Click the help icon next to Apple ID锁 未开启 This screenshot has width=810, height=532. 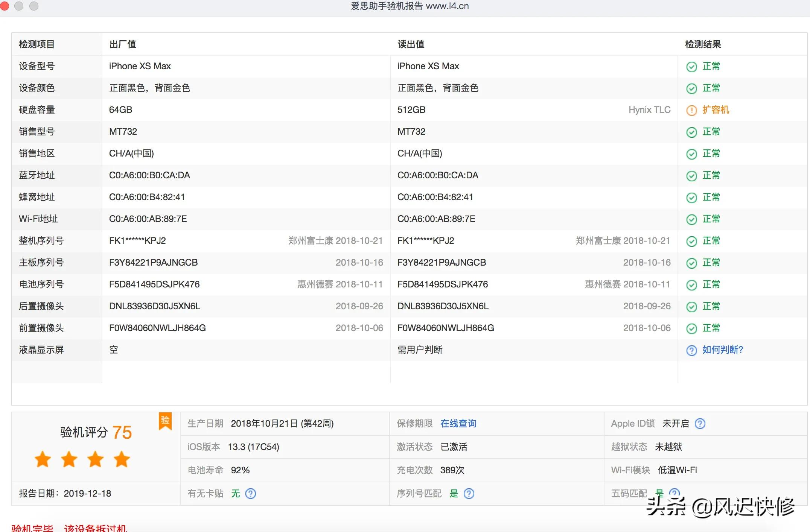point(700,424)
